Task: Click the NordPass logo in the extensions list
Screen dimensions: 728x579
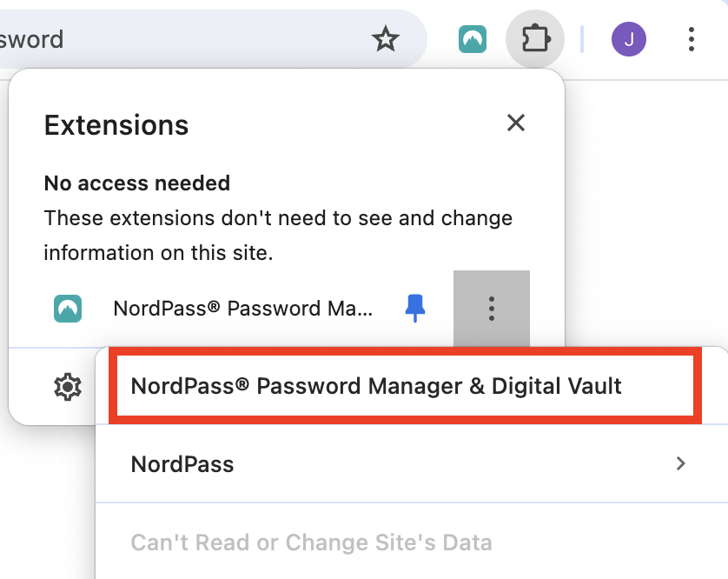Action: (x=68, y=309)
